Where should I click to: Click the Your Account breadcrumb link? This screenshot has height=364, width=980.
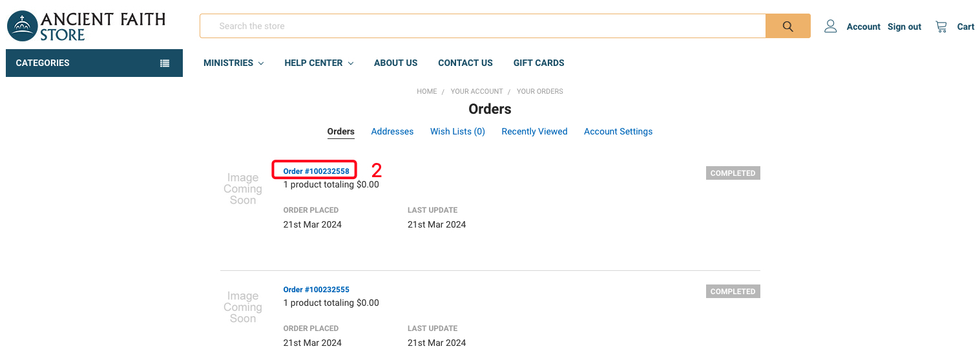pyautogui.click(x=477, y=91)
